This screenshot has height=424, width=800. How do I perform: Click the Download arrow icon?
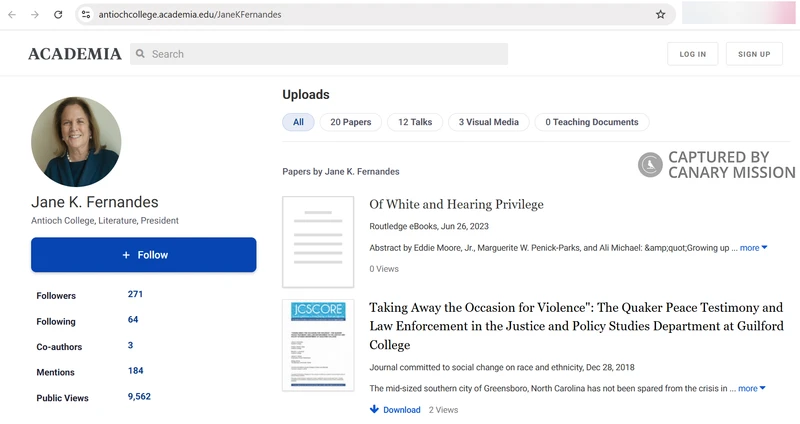pyautogui.click(x=374, y=409)
